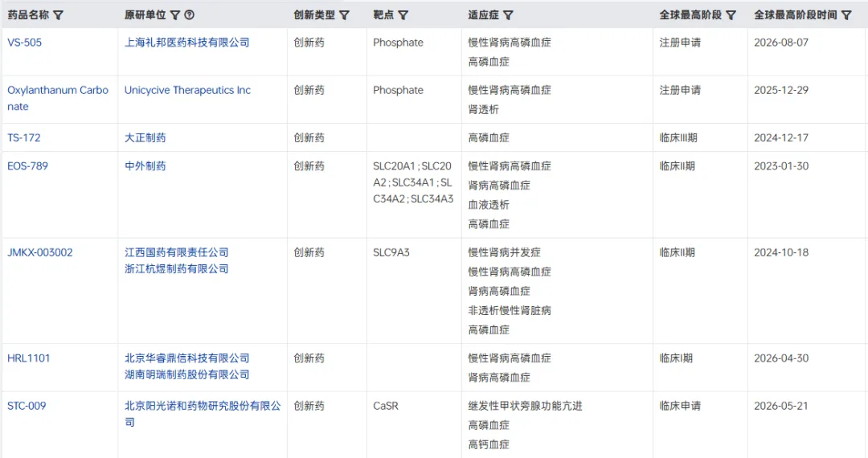Open drug link VS-505
This screenshot has width=868, height=458.
pos(24,43)
